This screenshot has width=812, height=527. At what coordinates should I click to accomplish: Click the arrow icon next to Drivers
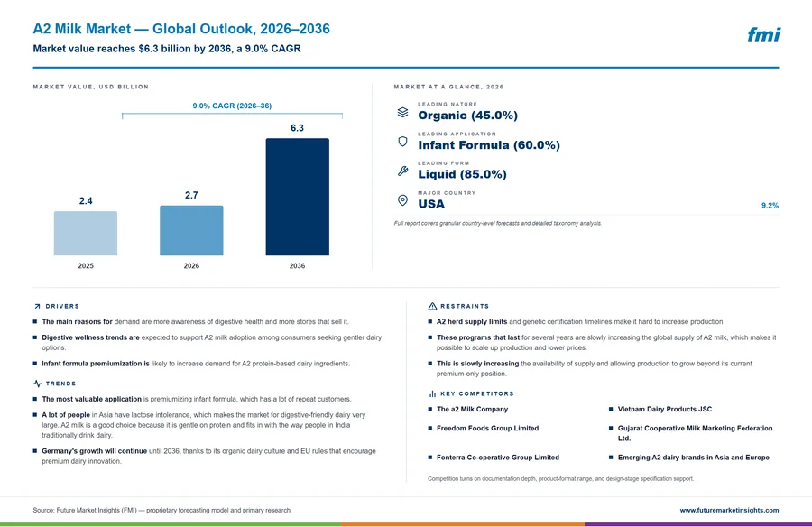tap(37, 306)
